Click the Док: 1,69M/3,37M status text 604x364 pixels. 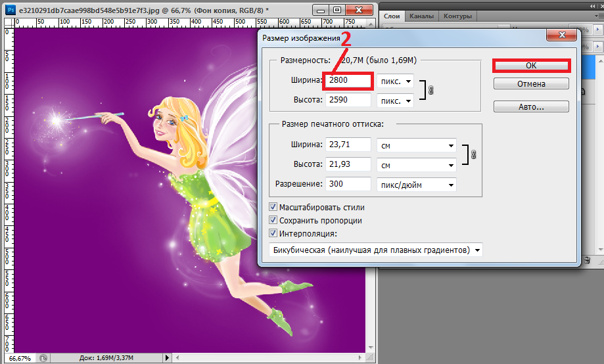coord(106,358)
